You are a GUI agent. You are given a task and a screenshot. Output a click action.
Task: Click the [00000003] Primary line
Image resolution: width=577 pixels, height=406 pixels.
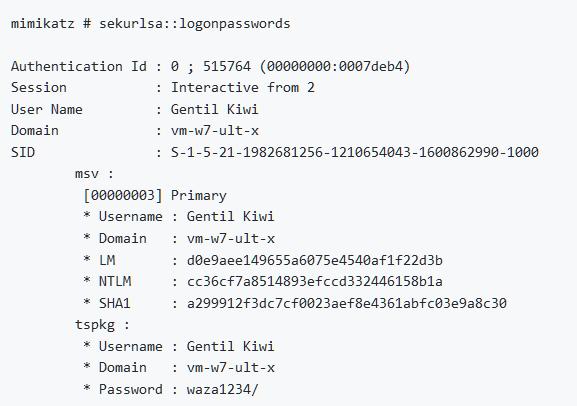click(155, 195)
